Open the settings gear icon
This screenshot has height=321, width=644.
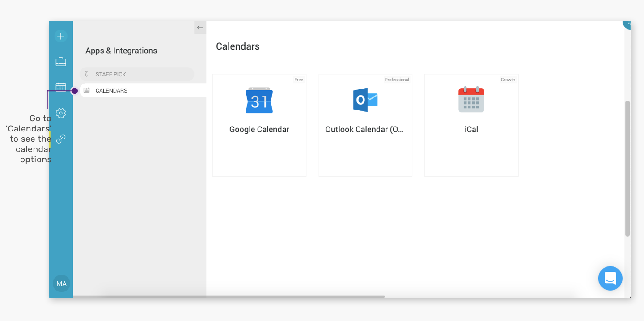tap(61, 113)
